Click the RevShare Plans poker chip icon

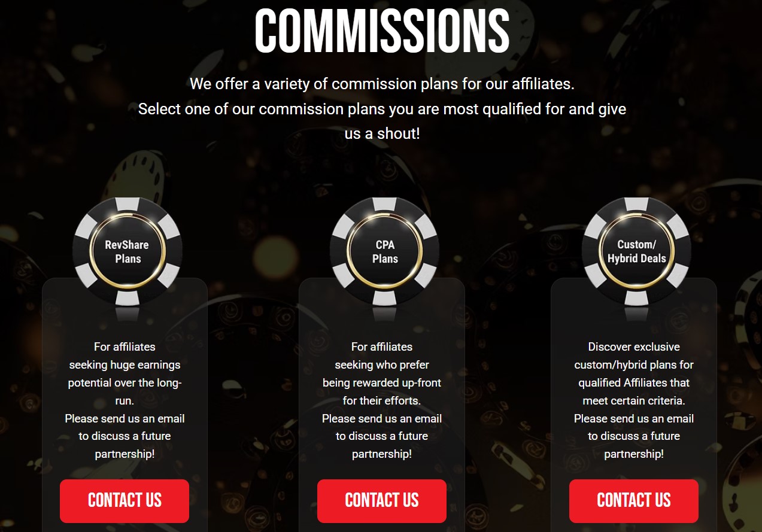(127, 251)
